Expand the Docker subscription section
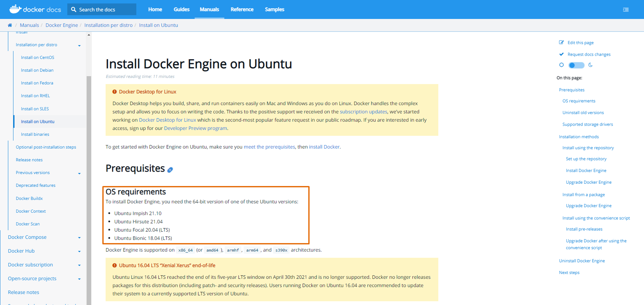 pyautogui.click(x=79, y=265)
